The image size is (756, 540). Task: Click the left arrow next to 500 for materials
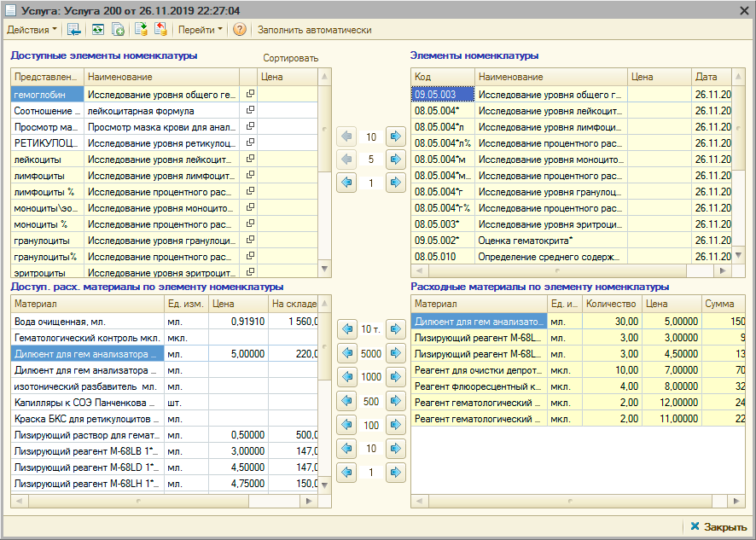pyautogui.click(x=346, y=401)
